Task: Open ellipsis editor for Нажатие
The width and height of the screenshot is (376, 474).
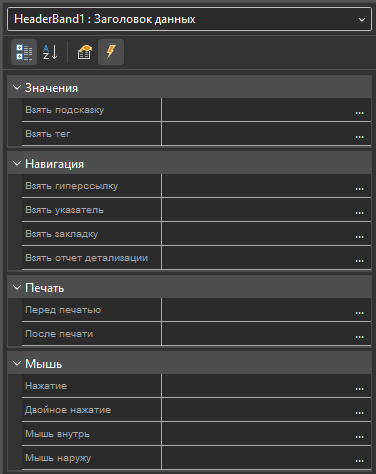Action: (359, 389)
